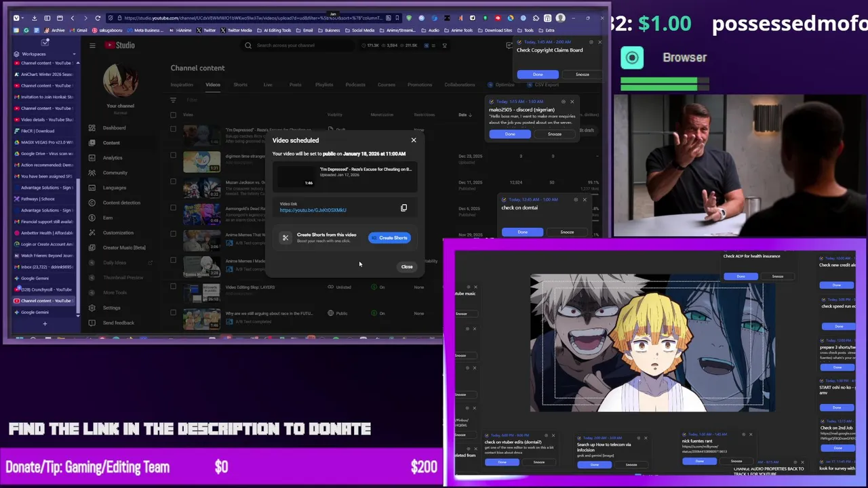Switch to Live tab in Channel content
The image size is (868, 488).
pyautogui.click(x=268, y=85)
